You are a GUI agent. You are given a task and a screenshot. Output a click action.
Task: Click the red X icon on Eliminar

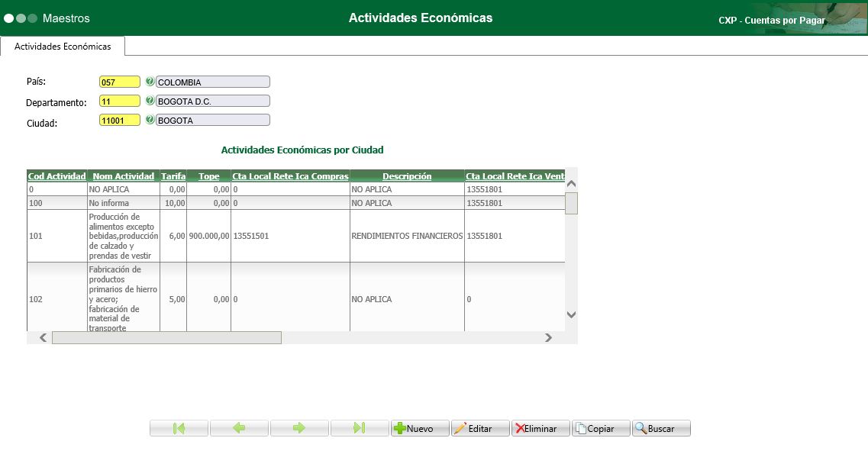tap(519, 428)
